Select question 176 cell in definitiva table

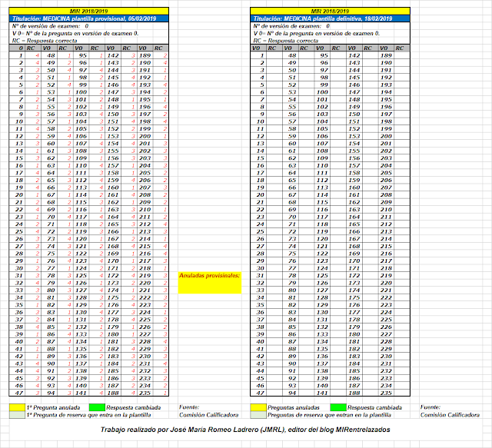[x=354, y=305]
